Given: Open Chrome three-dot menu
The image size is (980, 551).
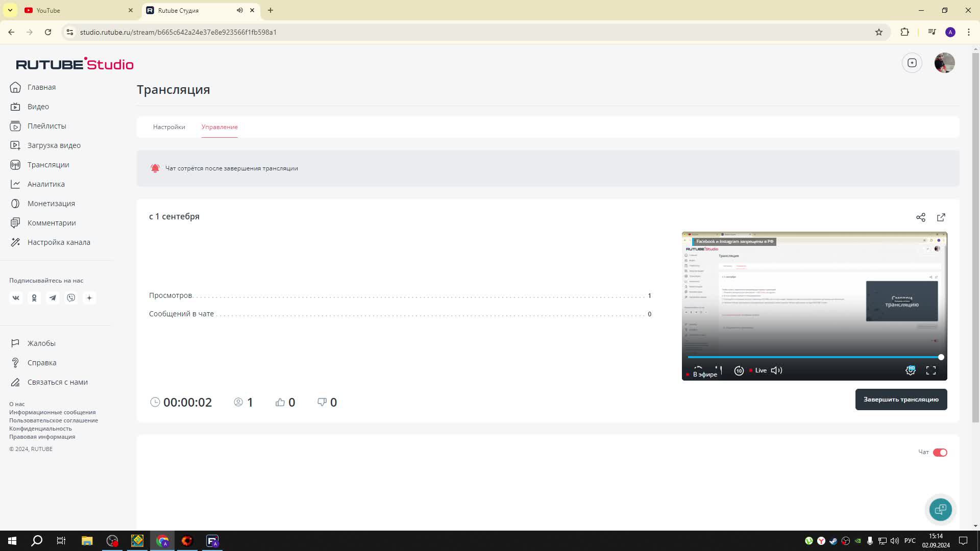Looking at the screenshot, I should tap(969, 32).
